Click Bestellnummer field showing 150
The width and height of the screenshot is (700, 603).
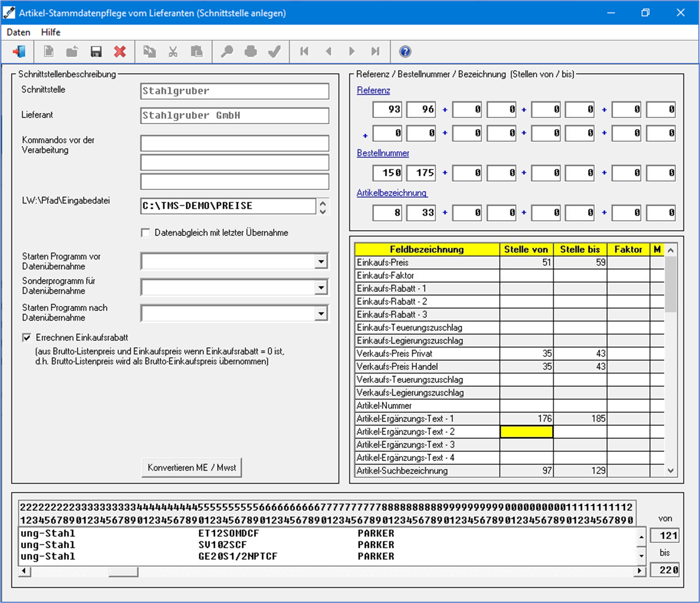pos(387,173)
